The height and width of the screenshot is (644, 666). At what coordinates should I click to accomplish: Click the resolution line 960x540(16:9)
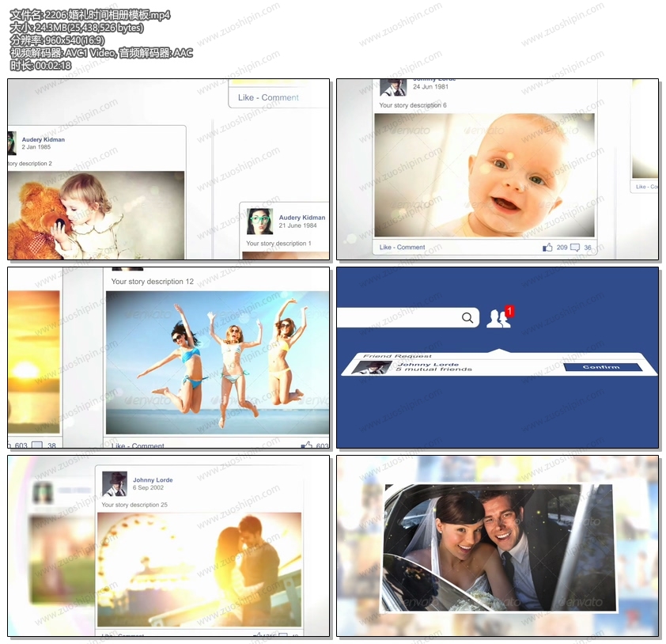tap(57, 40)
